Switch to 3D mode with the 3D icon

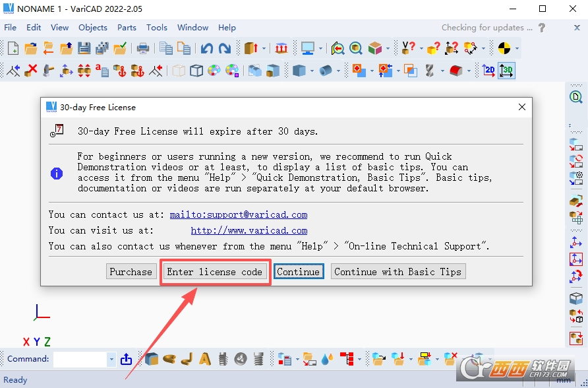pos(506,70)
